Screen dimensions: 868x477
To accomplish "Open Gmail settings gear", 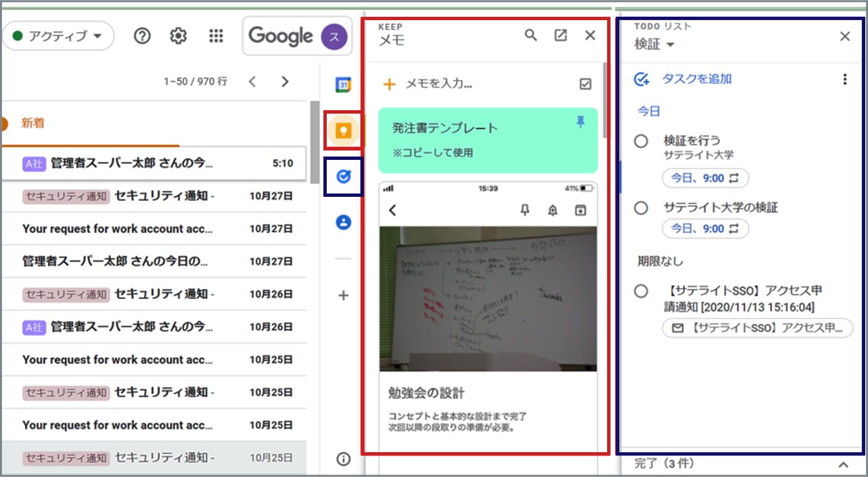I will tap(178, 36).
